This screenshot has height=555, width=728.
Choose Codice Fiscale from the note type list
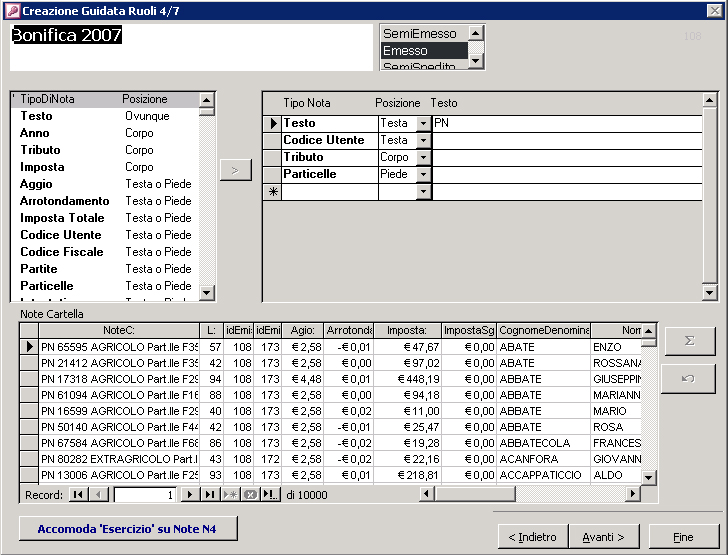coord(62,252)
